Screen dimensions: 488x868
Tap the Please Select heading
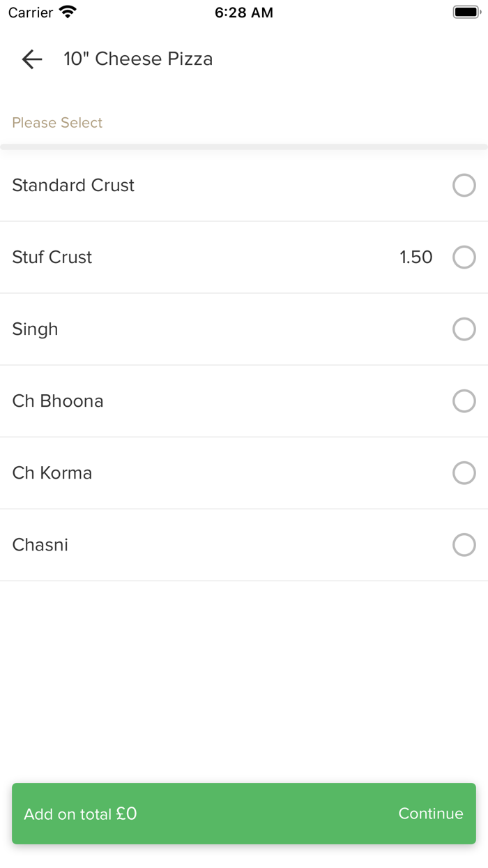coord(57,123)
